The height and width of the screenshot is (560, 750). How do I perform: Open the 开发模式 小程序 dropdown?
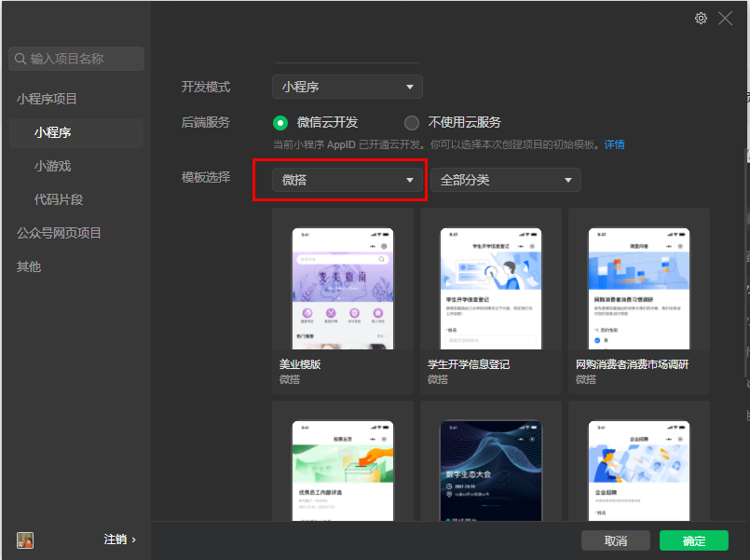(x=348, y=87)
